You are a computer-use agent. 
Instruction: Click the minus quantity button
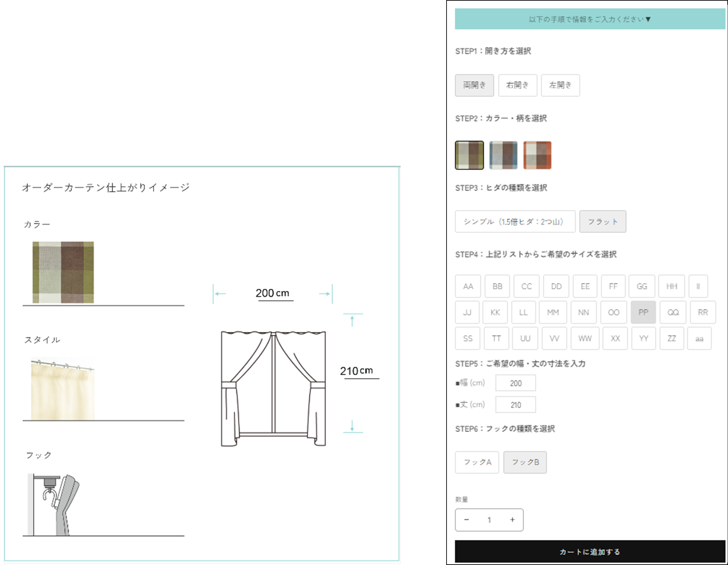pos(467,520)
